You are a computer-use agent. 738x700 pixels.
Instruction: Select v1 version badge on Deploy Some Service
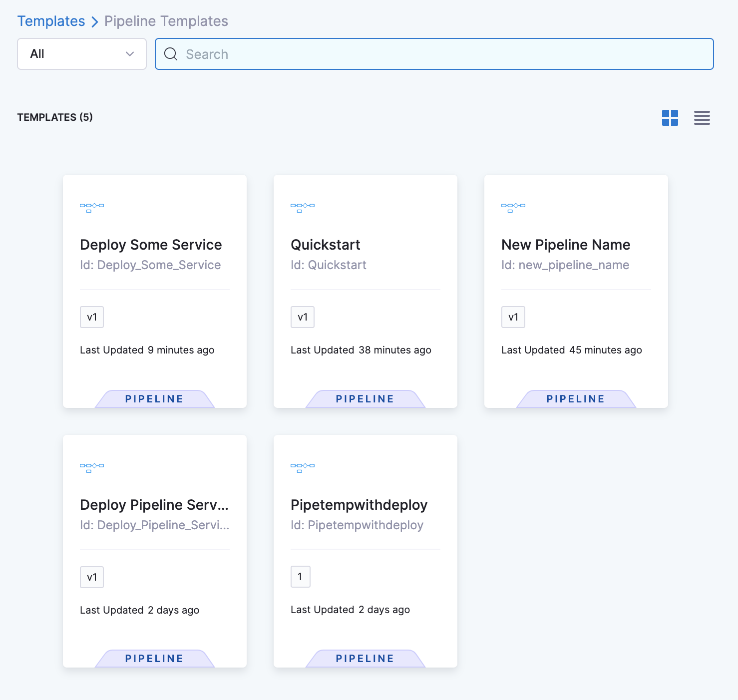point(92,317)
